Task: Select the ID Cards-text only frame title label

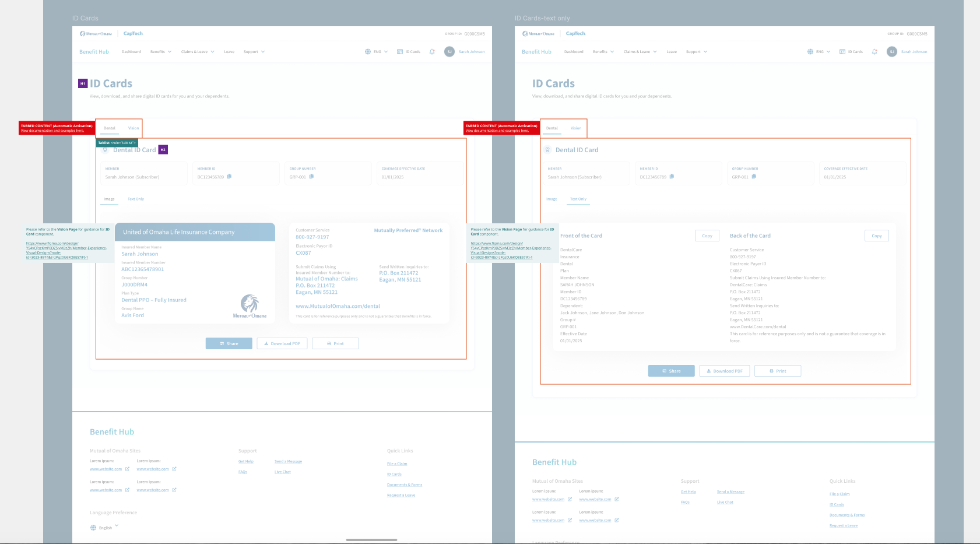Action: pyautogui.click(x=542, y=18)
